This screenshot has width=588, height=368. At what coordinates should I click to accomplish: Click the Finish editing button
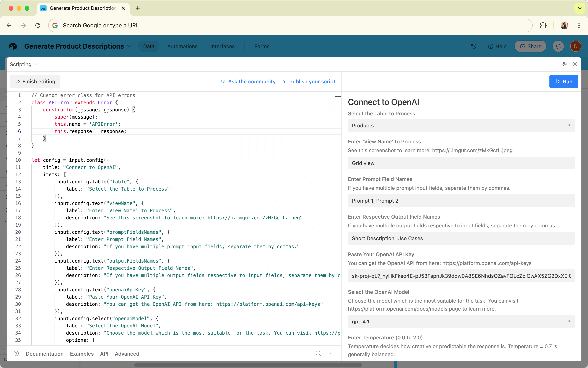35,82
